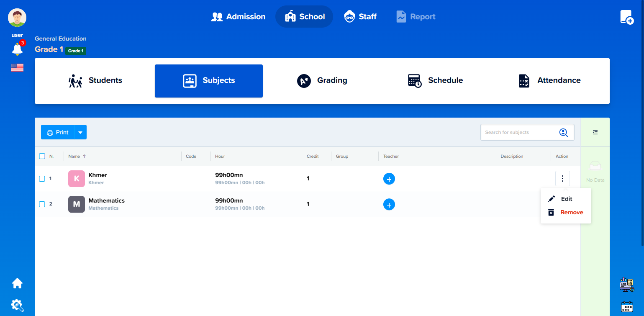Open the Khmer row three-dot action menu
The width and height of the screenshot is (644, 316).
point(562,179)
